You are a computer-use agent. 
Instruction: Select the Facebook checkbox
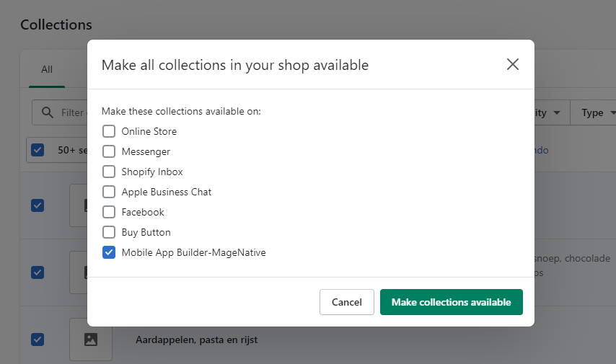(x=109, y=212)
